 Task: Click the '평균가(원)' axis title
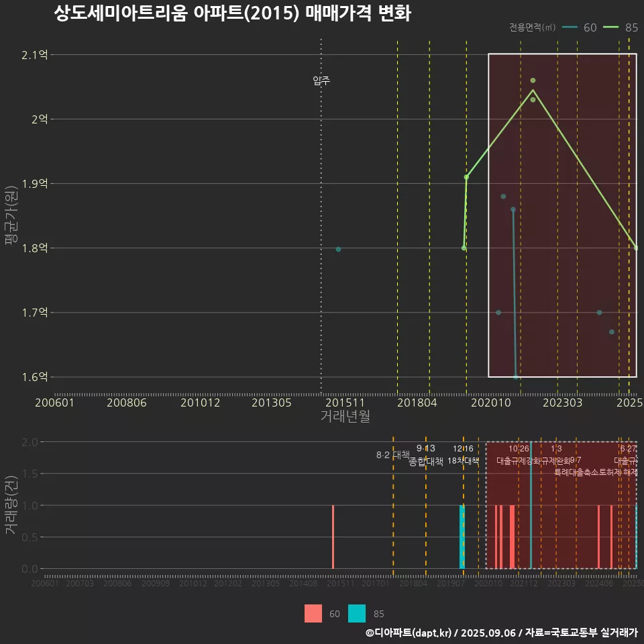(x=11, y=215)
